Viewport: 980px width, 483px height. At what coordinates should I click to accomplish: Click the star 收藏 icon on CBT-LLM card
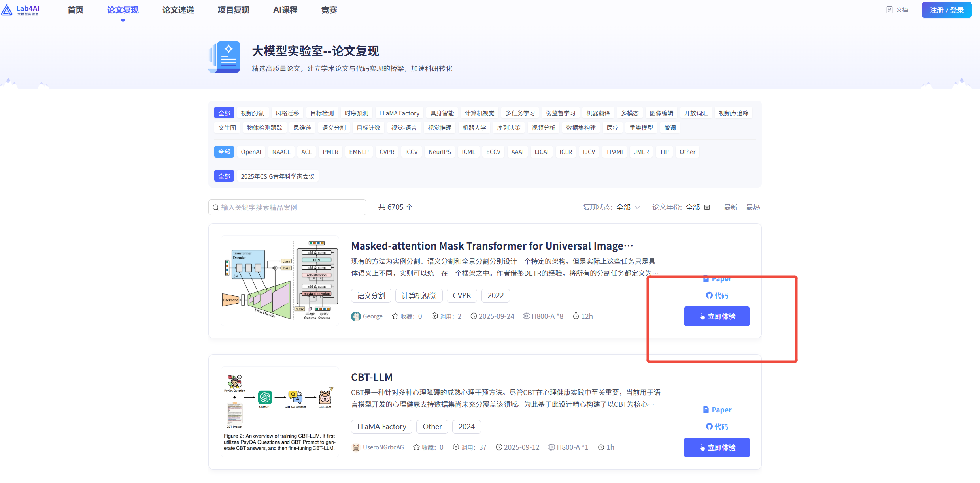pos(416,447)
